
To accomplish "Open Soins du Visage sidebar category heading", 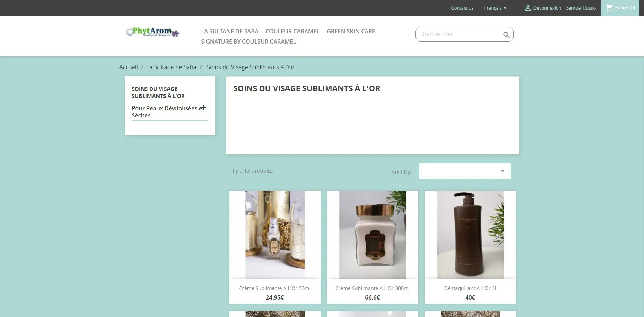I will click(158, 92).
